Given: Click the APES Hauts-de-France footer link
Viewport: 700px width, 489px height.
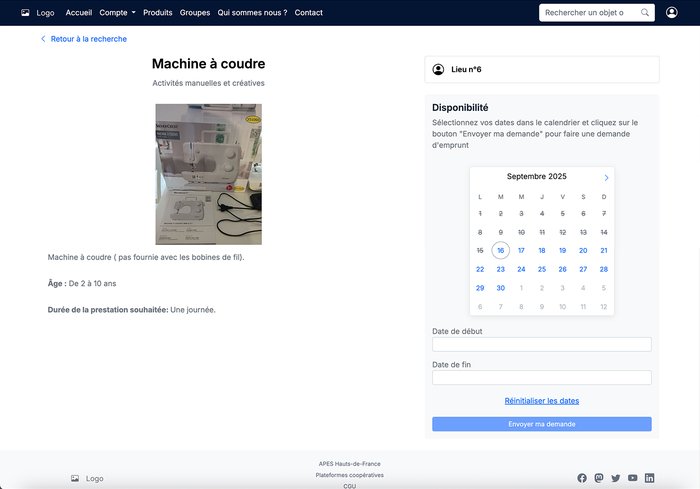Looking at the screenshot, I should pos(350,464).
